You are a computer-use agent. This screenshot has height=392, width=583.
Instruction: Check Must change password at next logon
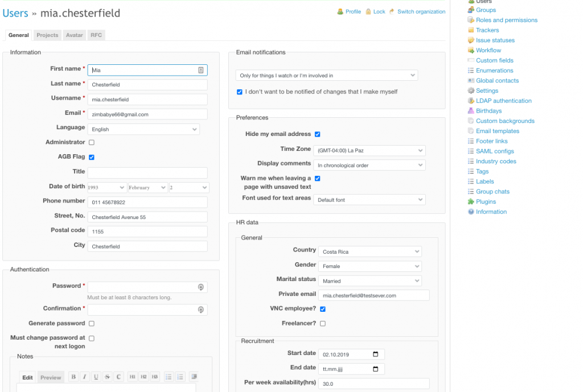92,339
